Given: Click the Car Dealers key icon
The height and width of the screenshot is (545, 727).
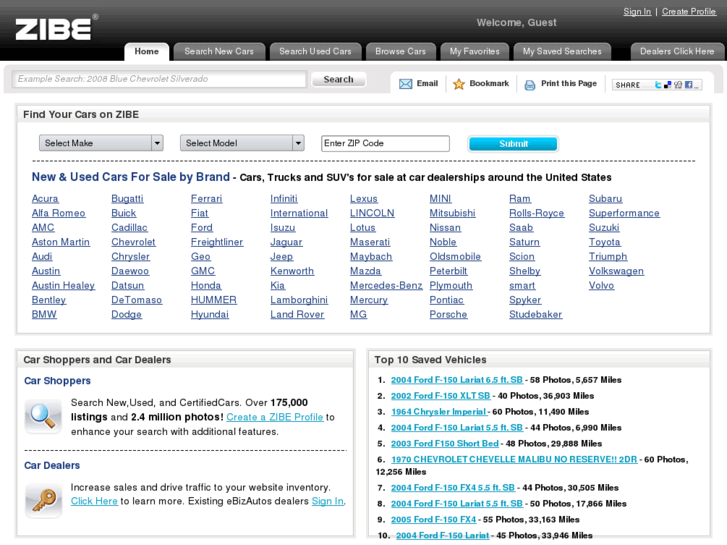Looking at the screenshot, I should click(43, 500).
